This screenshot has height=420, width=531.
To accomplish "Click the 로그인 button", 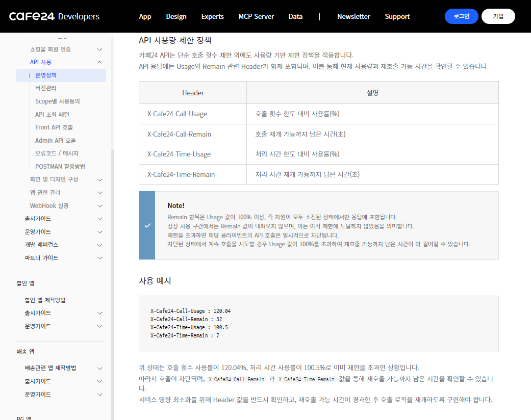I will pos(461,16).
